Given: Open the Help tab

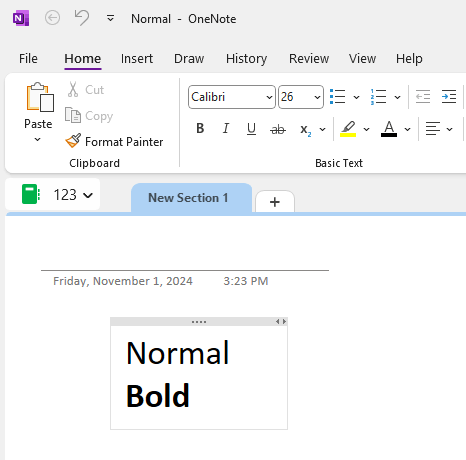Looking at the screenshot, I should 409,59.
